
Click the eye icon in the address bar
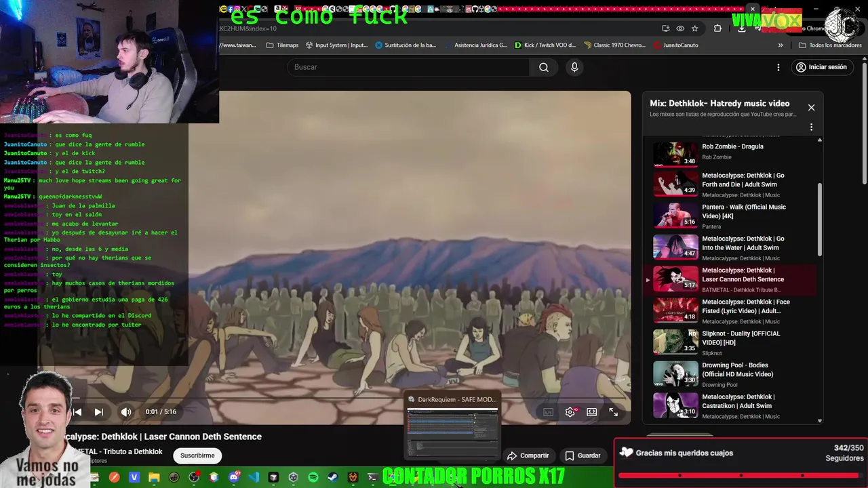680,28
